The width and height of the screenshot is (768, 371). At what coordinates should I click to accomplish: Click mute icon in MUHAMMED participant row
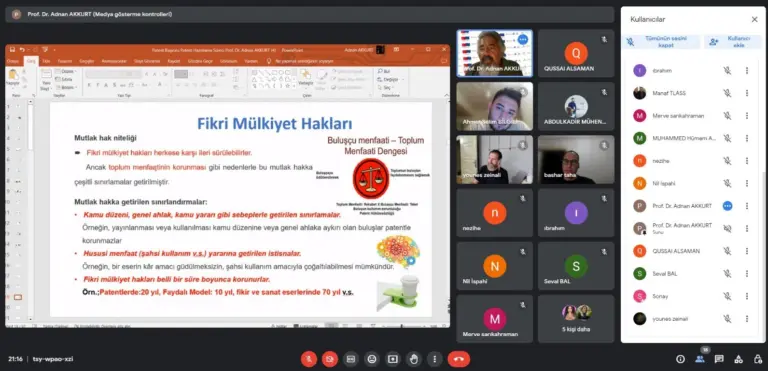[727, 138]
